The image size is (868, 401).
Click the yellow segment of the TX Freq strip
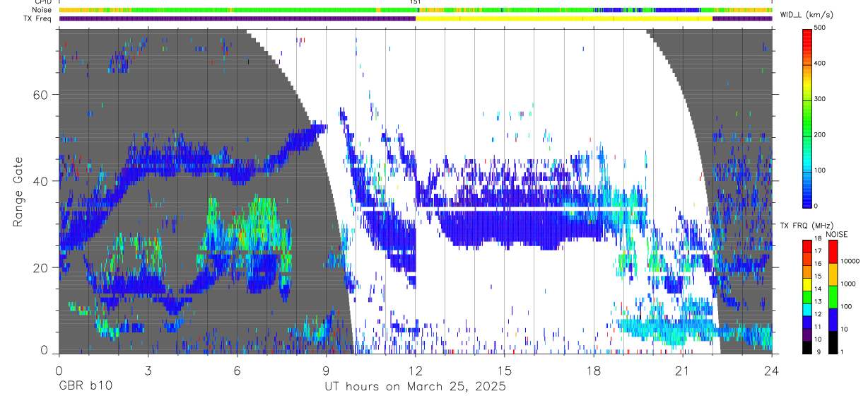(x=564, y=18)
